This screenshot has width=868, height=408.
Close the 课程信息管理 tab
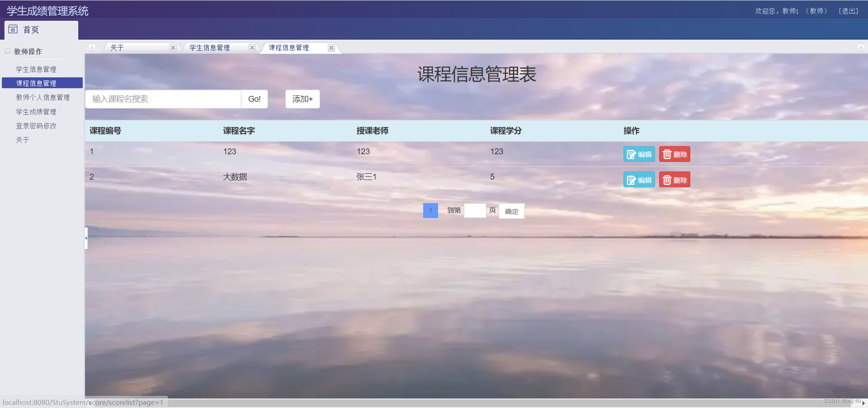[331, 47]
